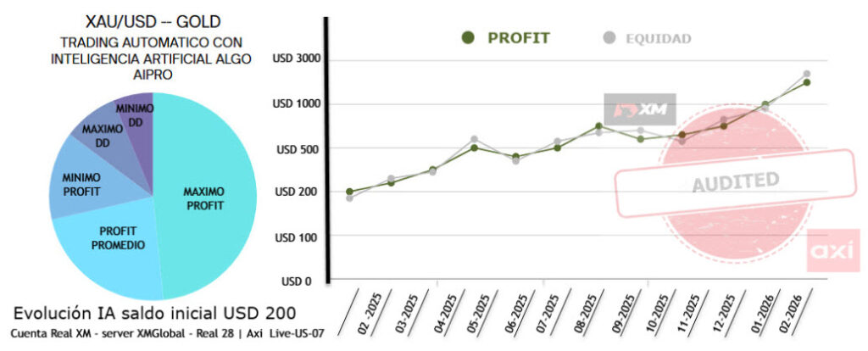This screenshot has height=351, width=868.
Task: Click the green PROFIT legend dot
Action: point(468,37)
